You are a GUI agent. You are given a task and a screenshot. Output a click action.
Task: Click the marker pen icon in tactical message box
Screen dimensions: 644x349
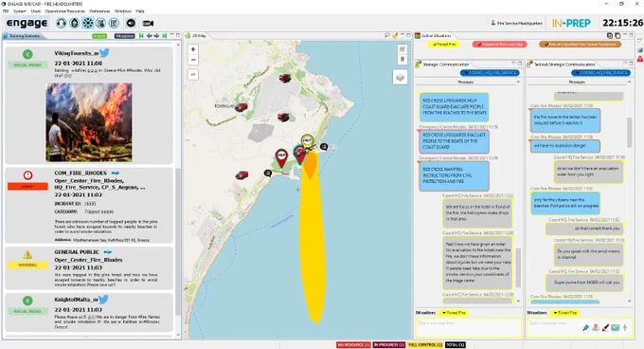click(x=605, y=327)
